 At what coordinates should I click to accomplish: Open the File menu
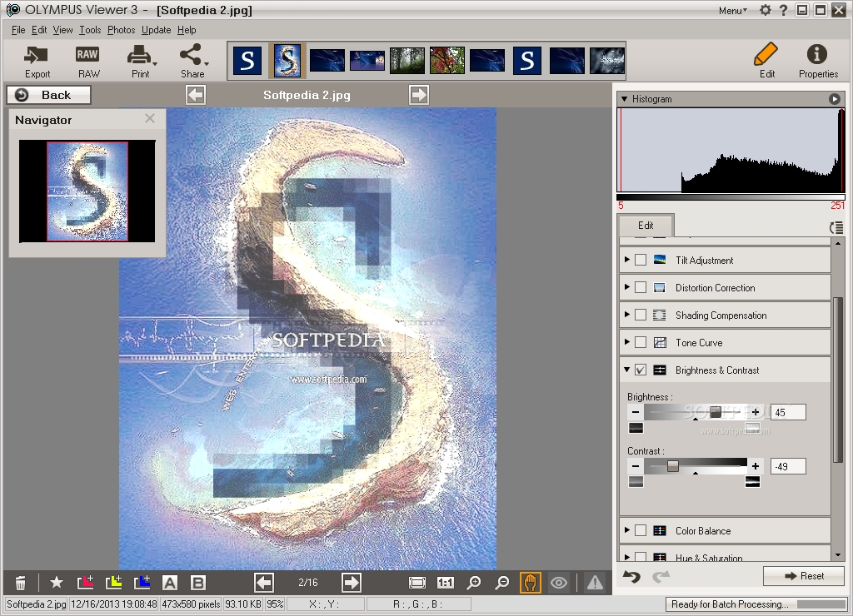[x=18, y=30]
